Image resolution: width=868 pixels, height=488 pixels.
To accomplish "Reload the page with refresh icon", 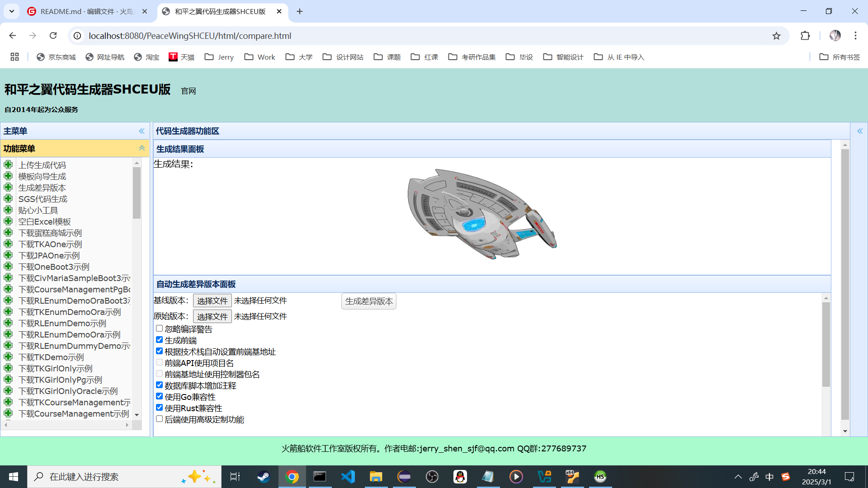I will click(x=53, y=36).
